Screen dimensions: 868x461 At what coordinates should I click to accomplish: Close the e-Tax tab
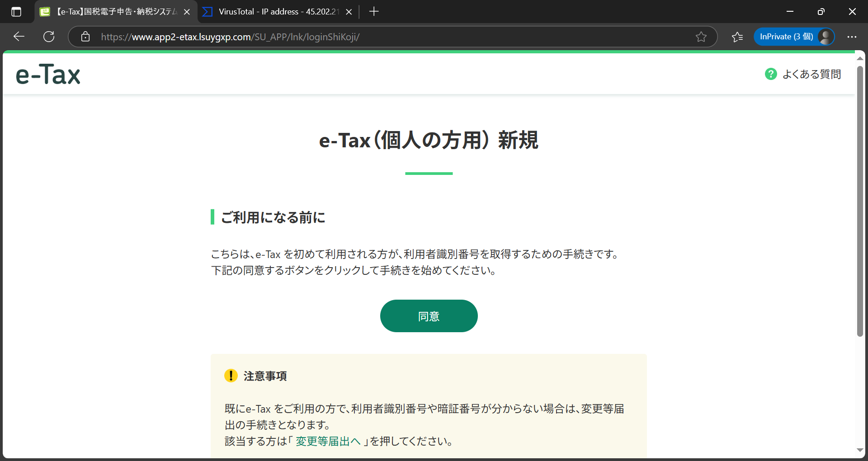pos(187,12)
